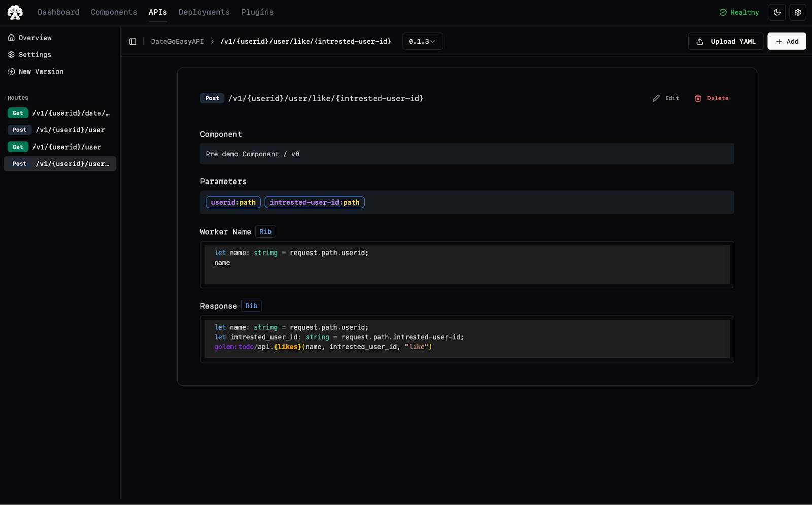Click the Rib badge beside Worker Name
The width and height of the screenshot is (812, 505).
[265, 232]
